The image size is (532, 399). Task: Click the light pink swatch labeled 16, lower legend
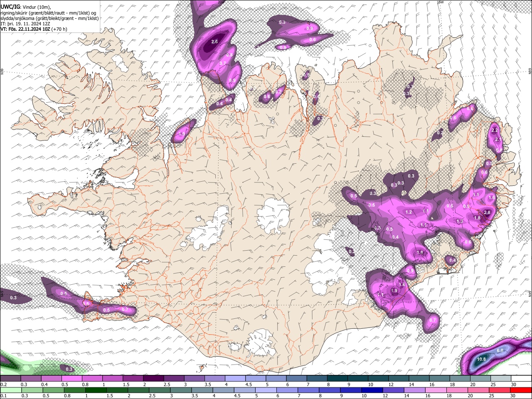pyautogui.click(x=436, y=390)
